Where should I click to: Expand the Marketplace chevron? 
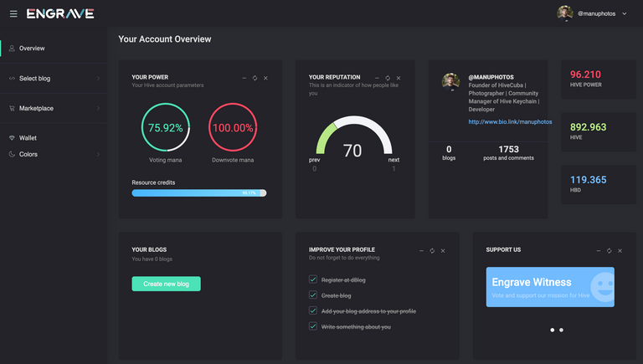click(98, 108)
